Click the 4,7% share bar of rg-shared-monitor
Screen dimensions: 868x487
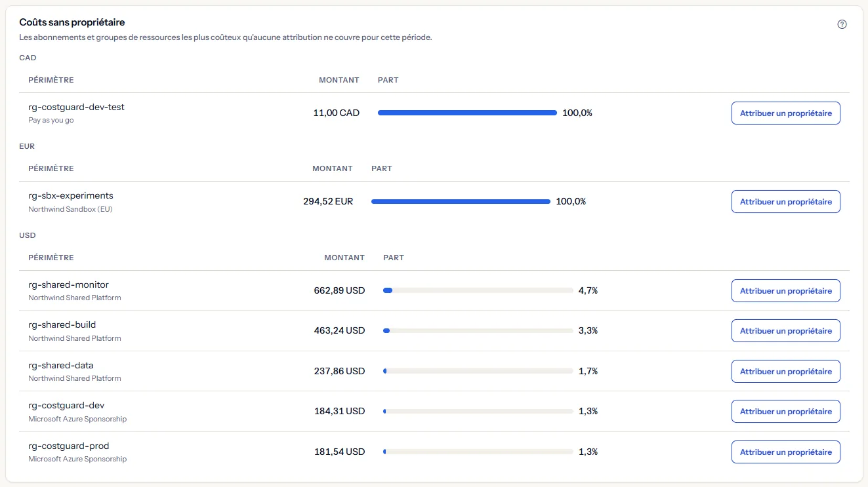[x=478, y=290]
